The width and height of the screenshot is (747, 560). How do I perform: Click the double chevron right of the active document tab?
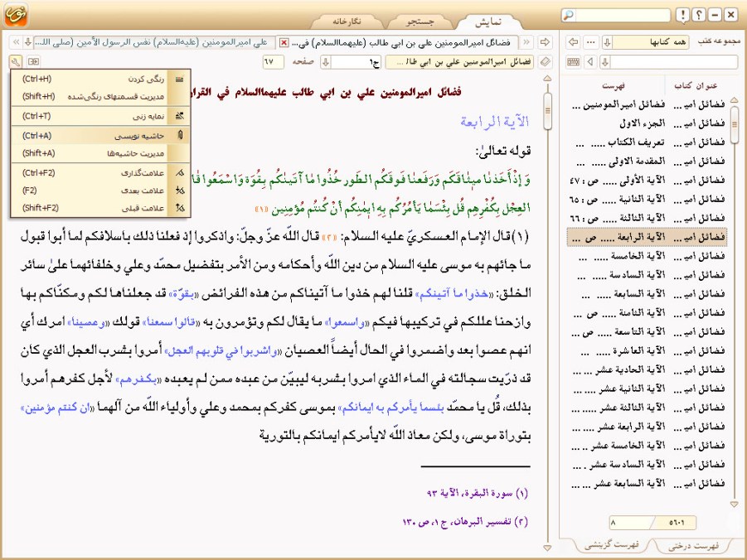click(x=526, y=42)
